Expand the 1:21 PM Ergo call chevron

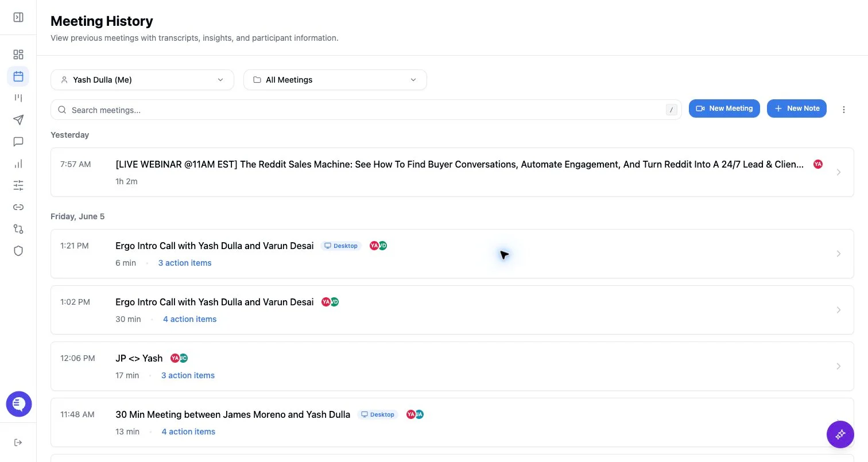click(x=839, y=254)
